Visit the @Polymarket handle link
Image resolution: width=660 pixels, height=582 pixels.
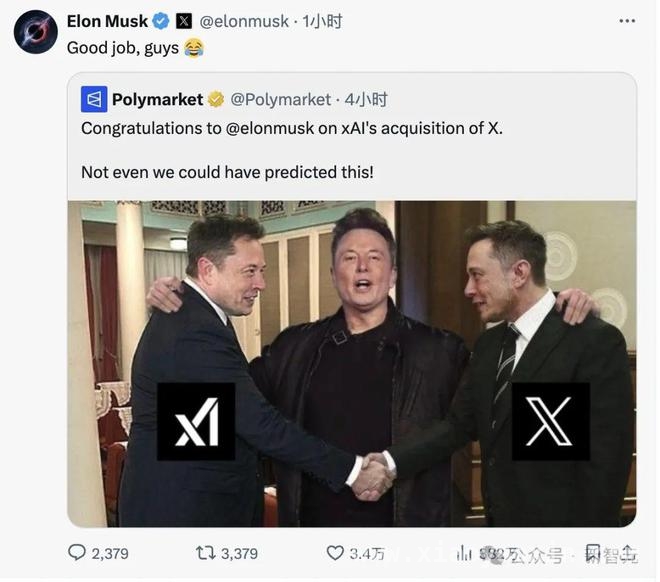(281, 100)
